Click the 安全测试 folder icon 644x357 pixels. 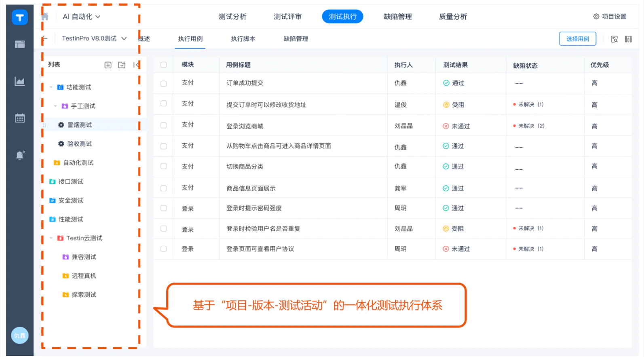pyautogui.click(x=53, y=200)
